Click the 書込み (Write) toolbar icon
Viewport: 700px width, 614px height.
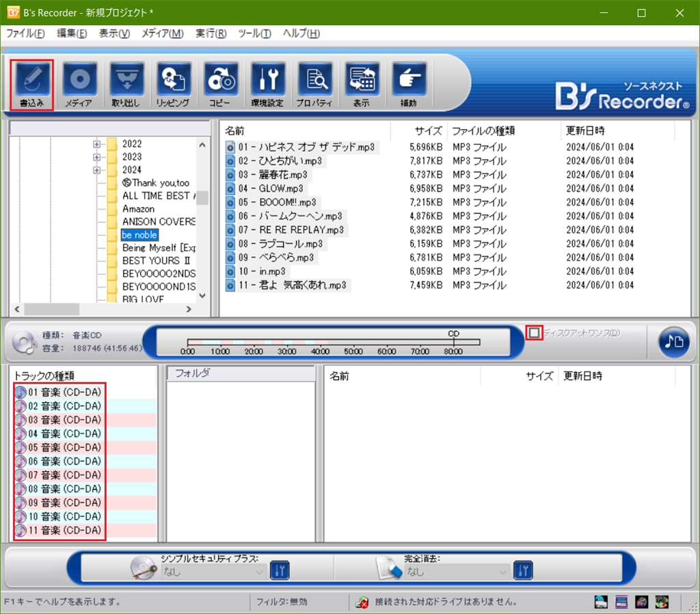point(32,84)
